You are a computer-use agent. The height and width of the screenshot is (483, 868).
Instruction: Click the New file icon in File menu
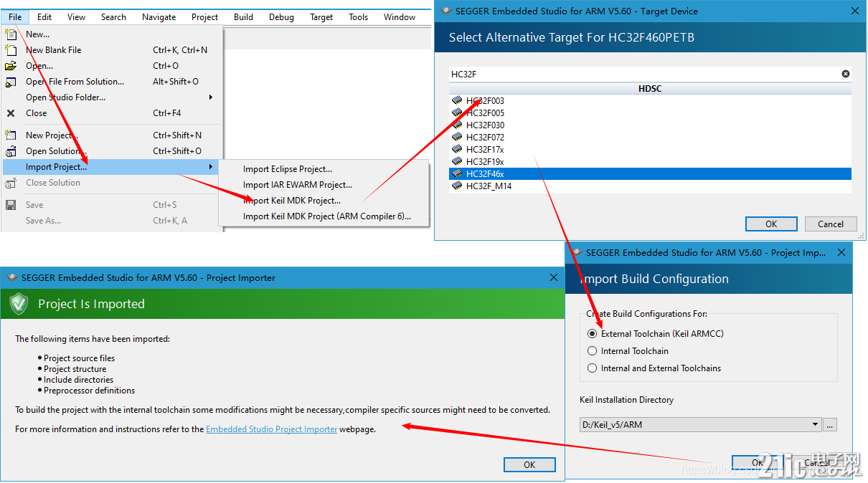point(11,34)
